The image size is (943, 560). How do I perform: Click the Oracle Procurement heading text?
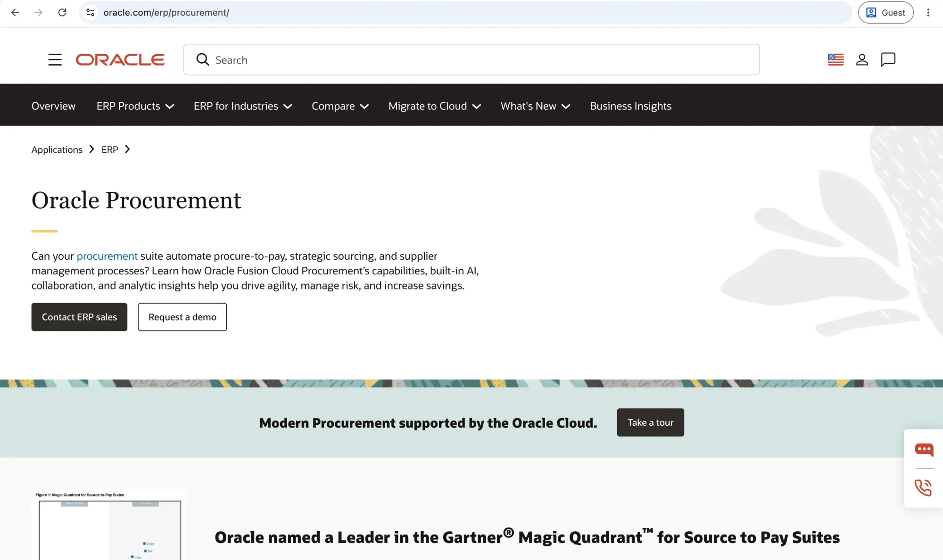136,200
